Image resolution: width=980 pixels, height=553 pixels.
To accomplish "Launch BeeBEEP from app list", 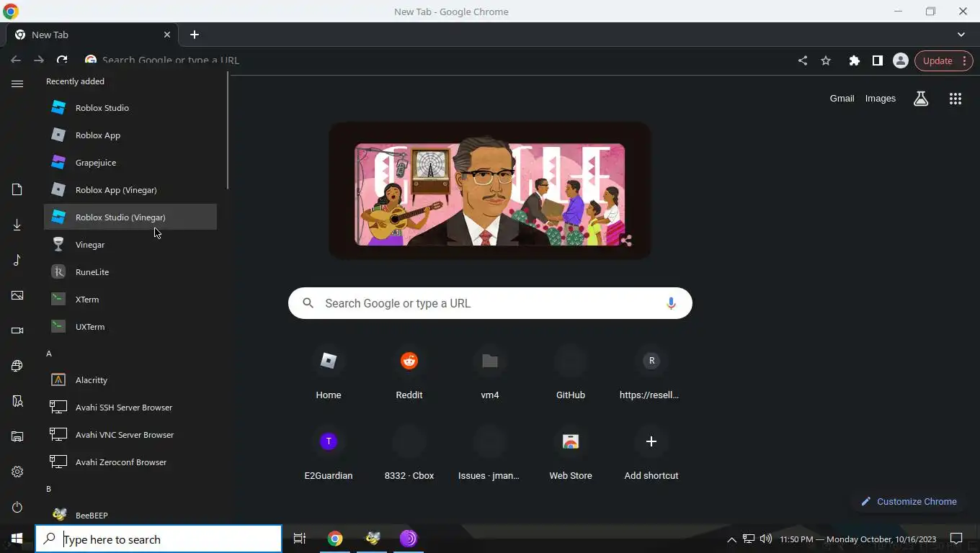I will [x=130, y=516].
